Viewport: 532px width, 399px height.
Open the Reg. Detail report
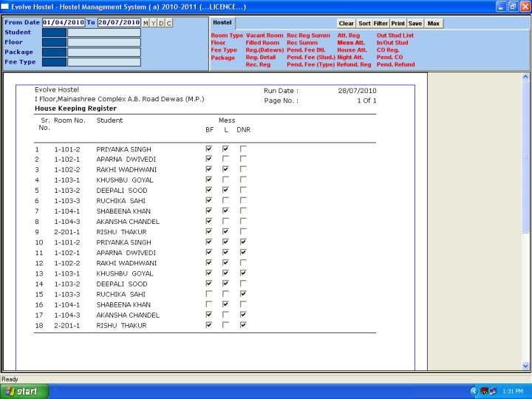(x=261, y=58)
